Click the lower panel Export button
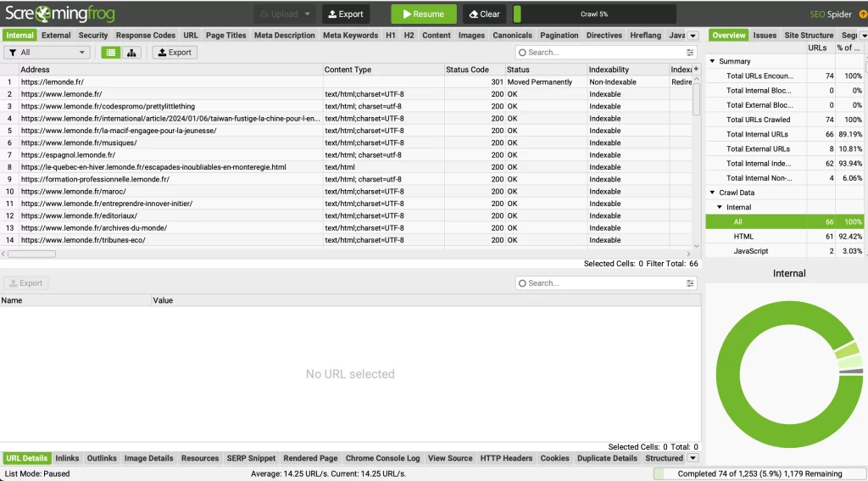This screenshot has height=481, width=868. tap(26, 283)
